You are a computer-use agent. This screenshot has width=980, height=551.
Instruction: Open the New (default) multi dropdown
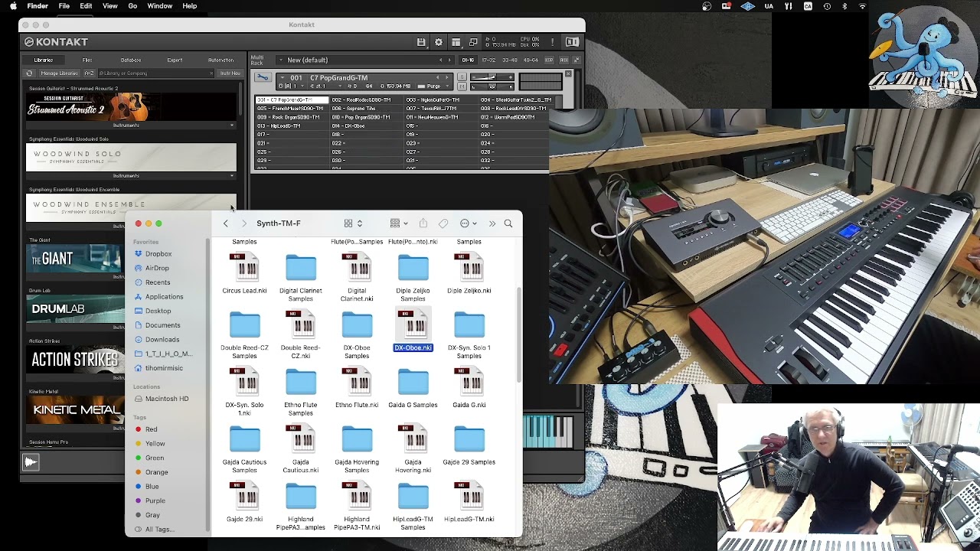point(281,60)
